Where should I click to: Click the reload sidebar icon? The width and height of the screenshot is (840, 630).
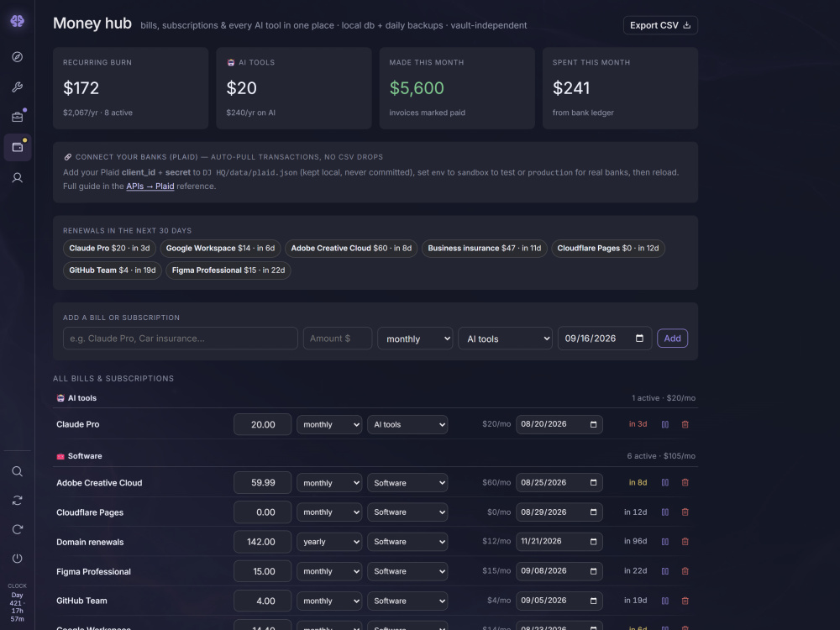point(17,529)
